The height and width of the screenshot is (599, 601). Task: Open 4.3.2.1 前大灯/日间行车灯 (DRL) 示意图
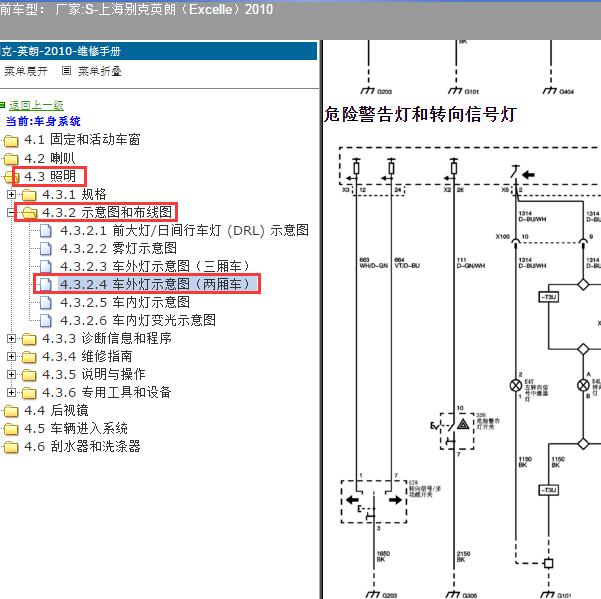pyautogui.click(x=184, y=230)
